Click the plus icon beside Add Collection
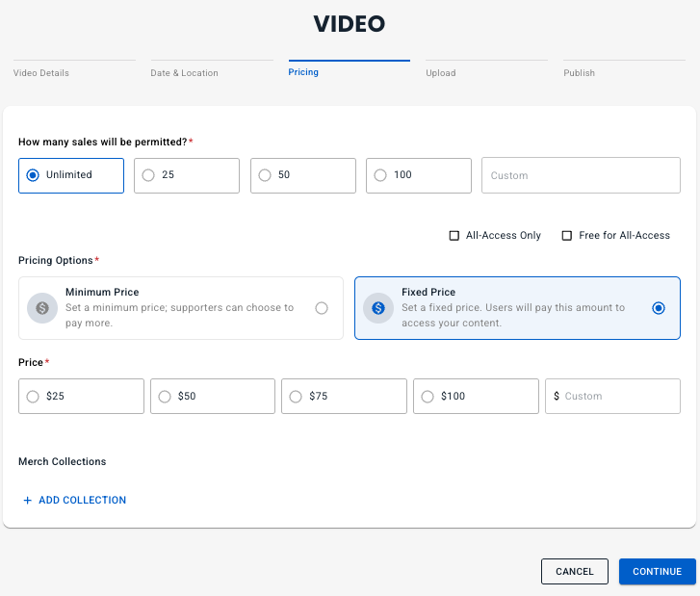 click(x=27, y=501)
